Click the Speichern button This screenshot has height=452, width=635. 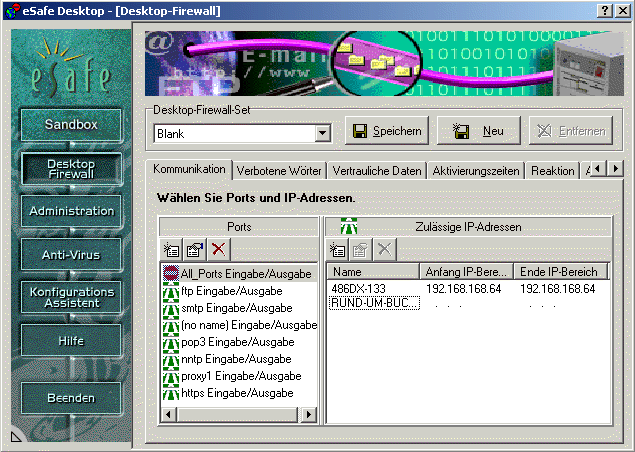389,131
